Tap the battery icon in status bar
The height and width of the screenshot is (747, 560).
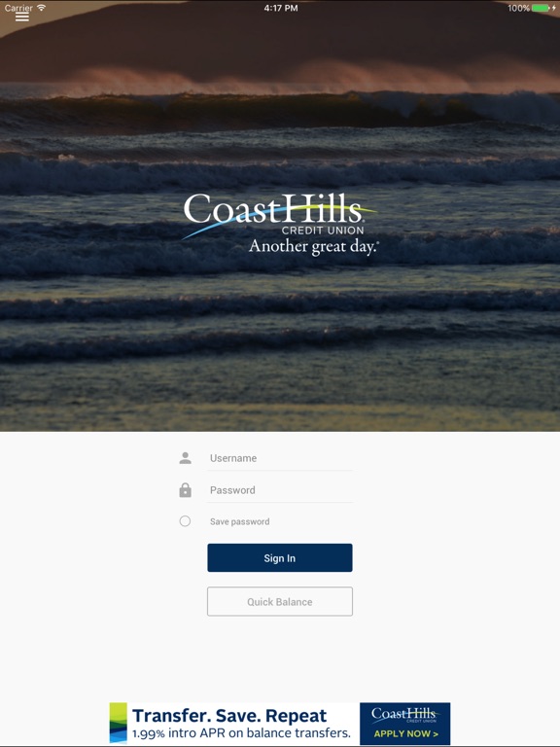[540, 8]
